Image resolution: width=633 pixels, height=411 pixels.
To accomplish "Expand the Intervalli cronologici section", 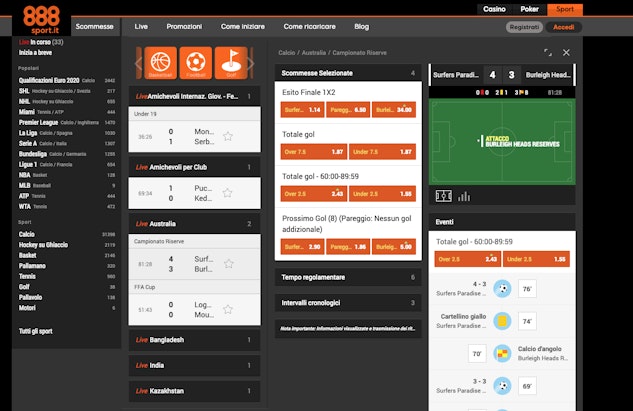I will point(348,303).
